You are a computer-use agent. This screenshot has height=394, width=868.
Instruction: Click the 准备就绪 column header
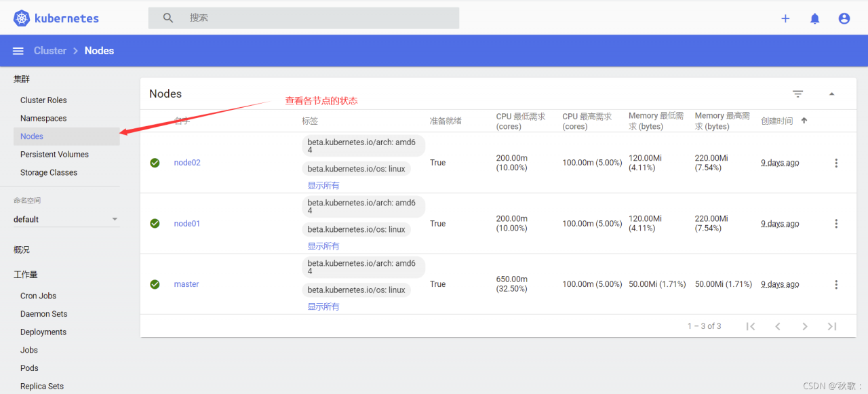pos(446,121)
